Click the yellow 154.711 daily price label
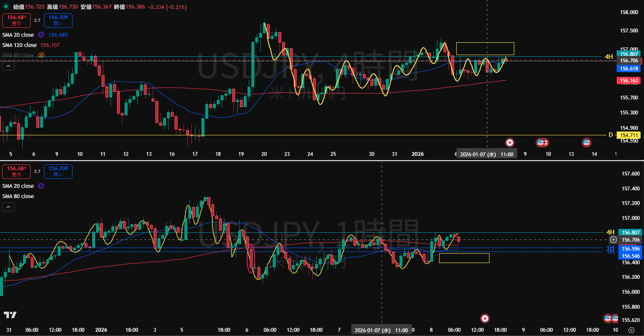 point(629,135)
